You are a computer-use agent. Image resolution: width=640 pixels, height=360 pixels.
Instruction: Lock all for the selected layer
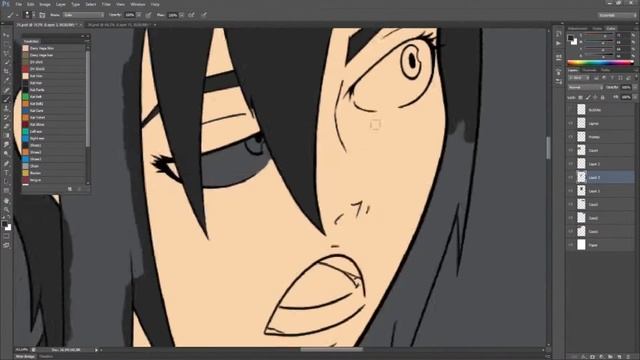pyautogui.click(x=602, y=97)
